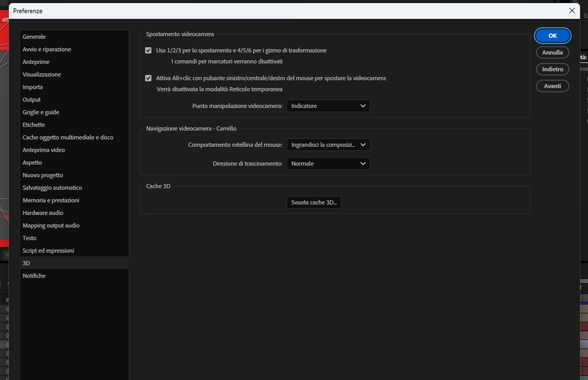This screenshot has height=380, width=588.
Task: Open Nuovo progetto preferences
Action: tap(74, 175)
